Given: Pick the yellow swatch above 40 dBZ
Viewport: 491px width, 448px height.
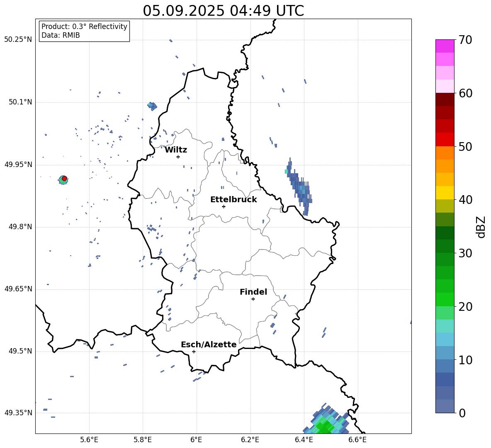Looking at the screenshot, I should point(445,193).
